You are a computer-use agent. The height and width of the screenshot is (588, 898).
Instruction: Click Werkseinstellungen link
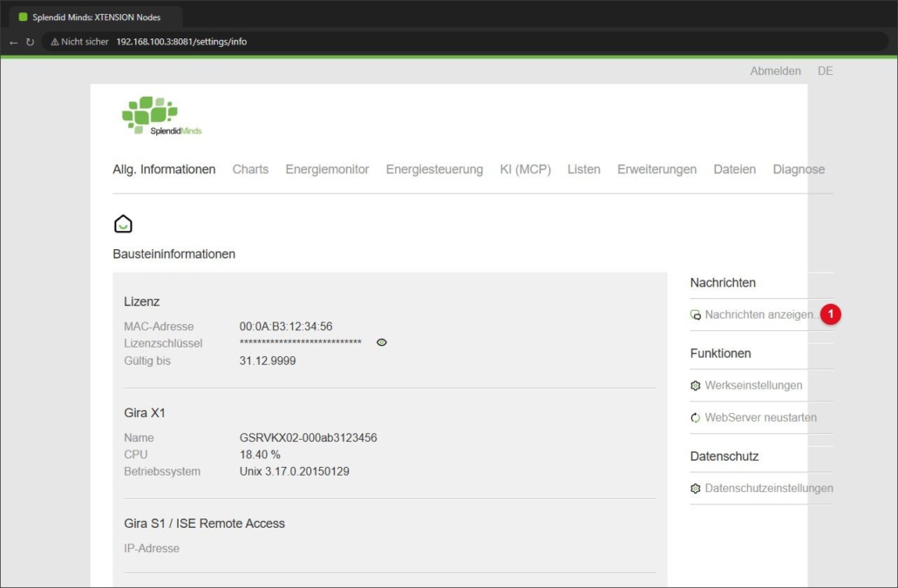coord(753,386)
